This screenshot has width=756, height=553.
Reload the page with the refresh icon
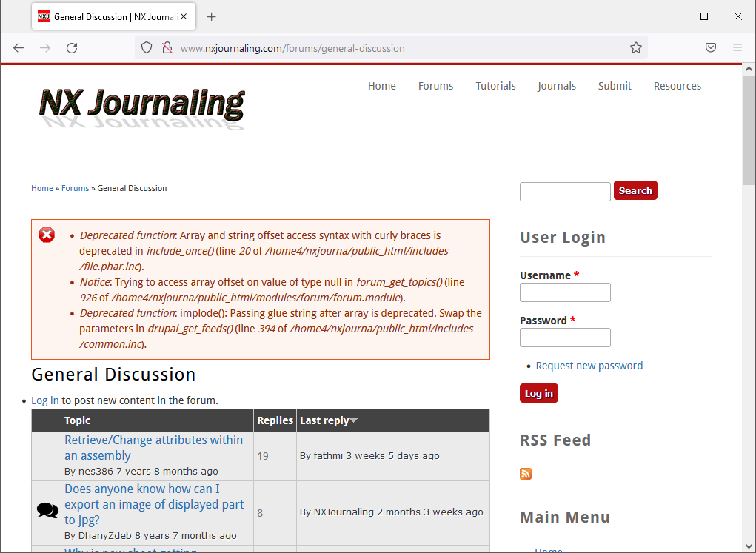click(72, 47)
